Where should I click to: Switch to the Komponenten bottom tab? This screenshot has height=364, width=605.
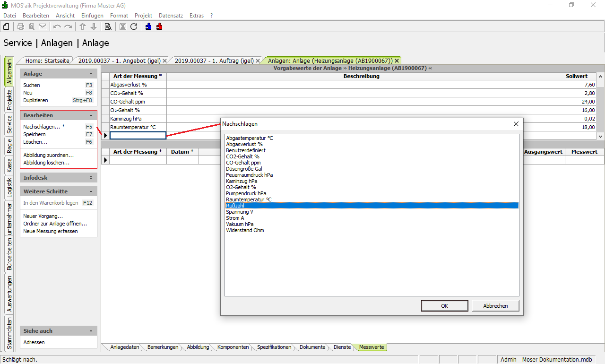(233, 347)
